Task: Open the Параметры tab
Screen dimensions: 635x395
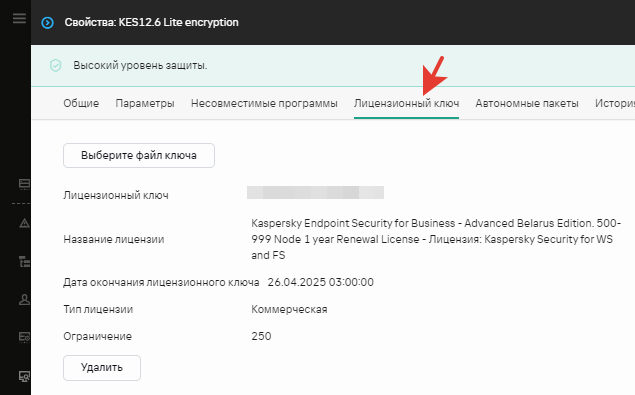Action: pos(145,103)
